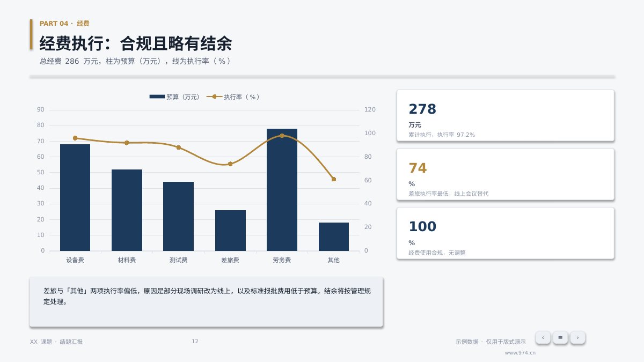Select the 材料费 budget bar
644x362 pixels.
(127, 210)
